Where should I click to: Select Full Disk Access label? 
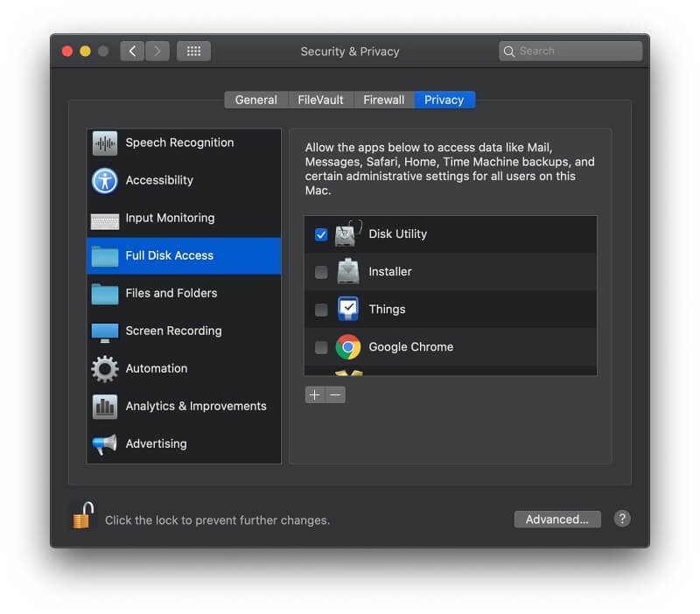click(x=170, y=255)
